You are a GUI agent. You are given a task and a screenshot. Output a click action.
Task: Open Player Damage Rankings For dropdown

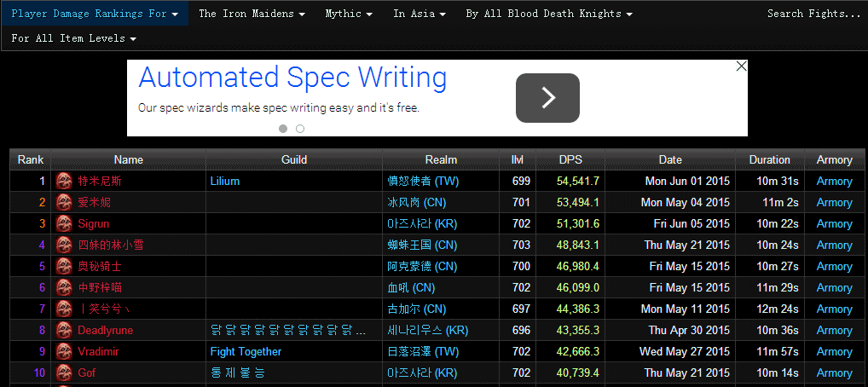tap(95, 14)
